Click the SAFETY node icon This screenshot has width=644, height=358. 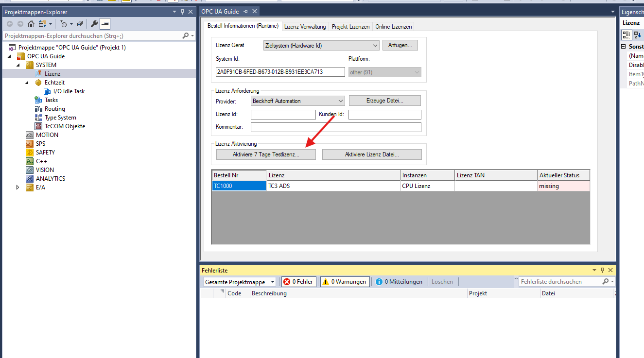coord(30,153)
